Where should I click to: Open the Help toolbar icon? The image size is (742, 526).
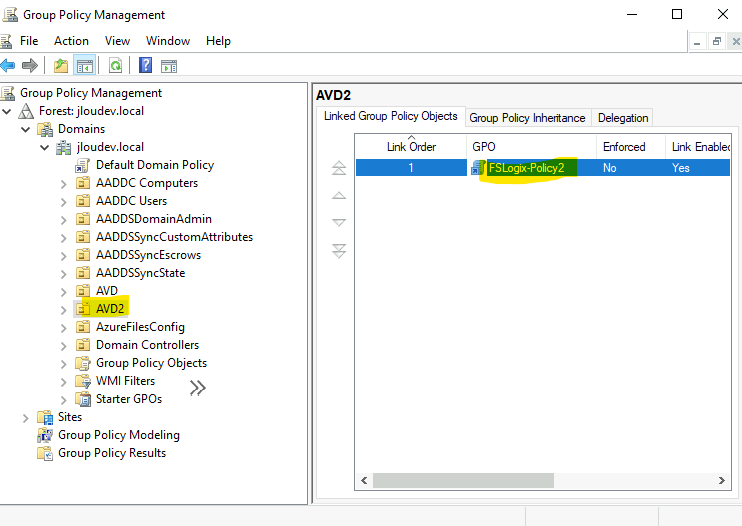point(145,65)
